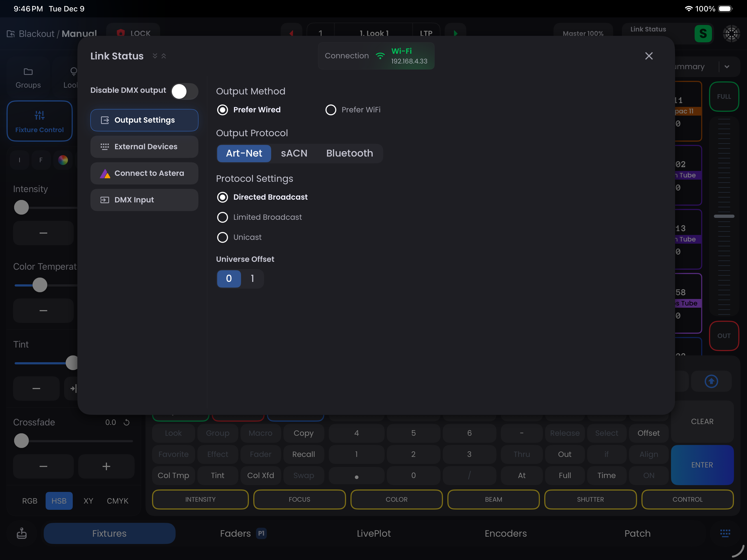The image size is (747, 560).
Task: Open the keyboard icon in bottom right corner
Action: 725,533
